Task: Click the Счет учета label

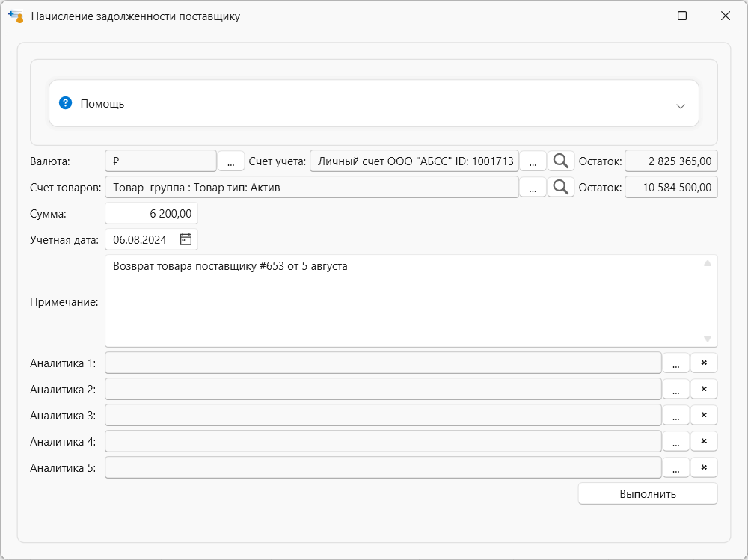Action: (278, 161)
